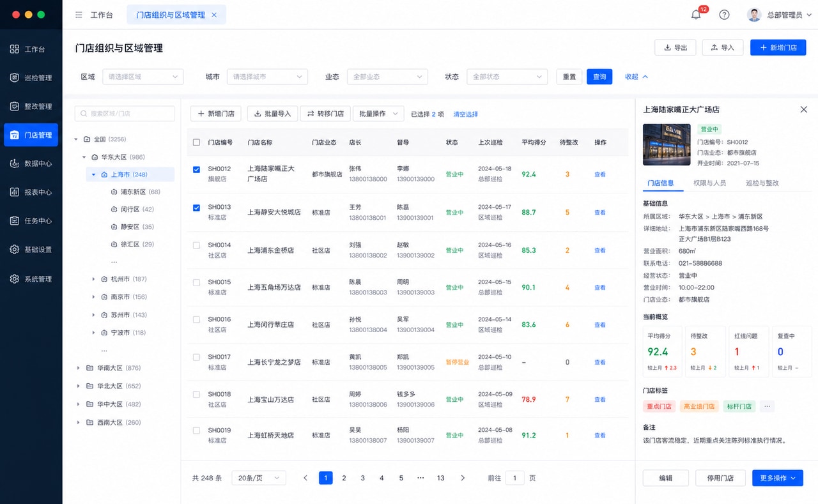Check the SH0014 row checkbox
This screenshot has height=504, width=818.
pos(196,245)
